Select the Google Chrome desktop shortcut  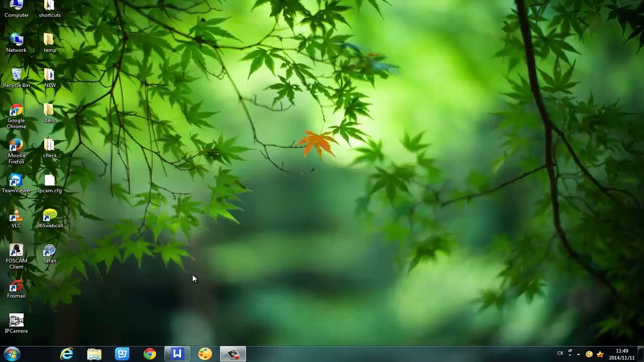click(x=17, y=117)
